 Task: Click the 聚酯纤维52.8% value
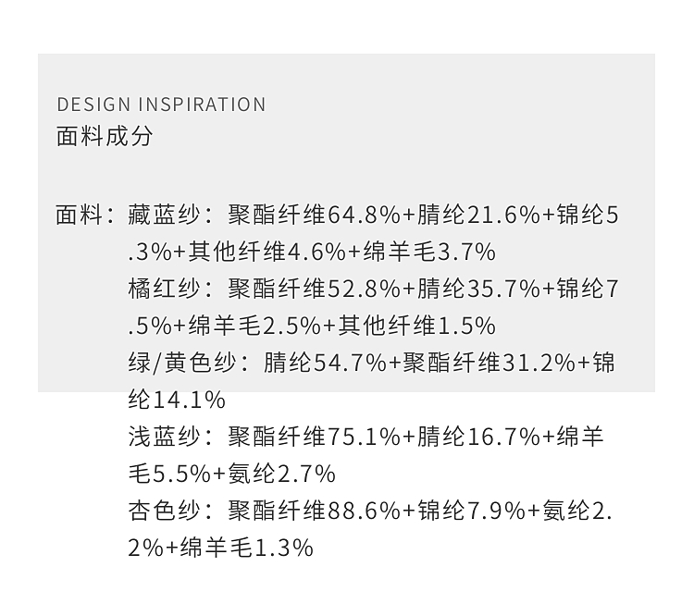coord(315,290)
